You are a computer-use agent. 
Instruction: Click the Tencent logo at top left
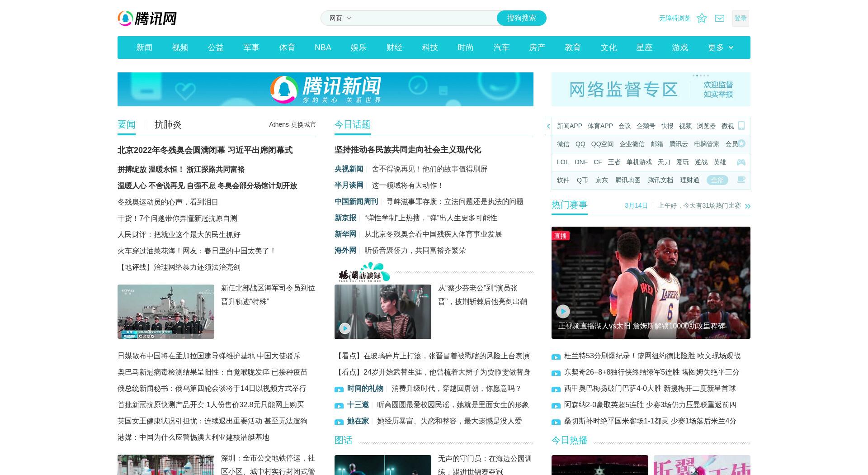[x=147, y=18]
